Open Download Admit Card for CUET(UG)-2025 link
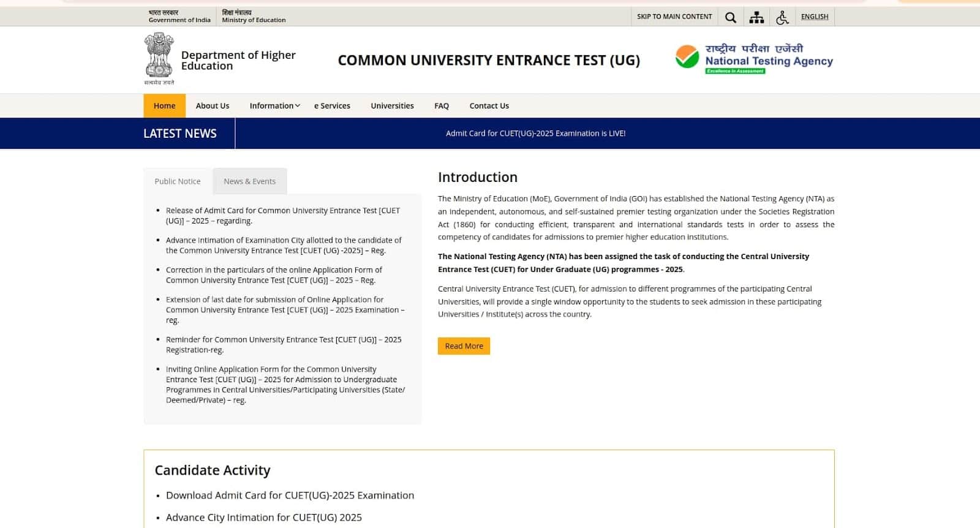The image size is (980, 528). coord(290,496)
